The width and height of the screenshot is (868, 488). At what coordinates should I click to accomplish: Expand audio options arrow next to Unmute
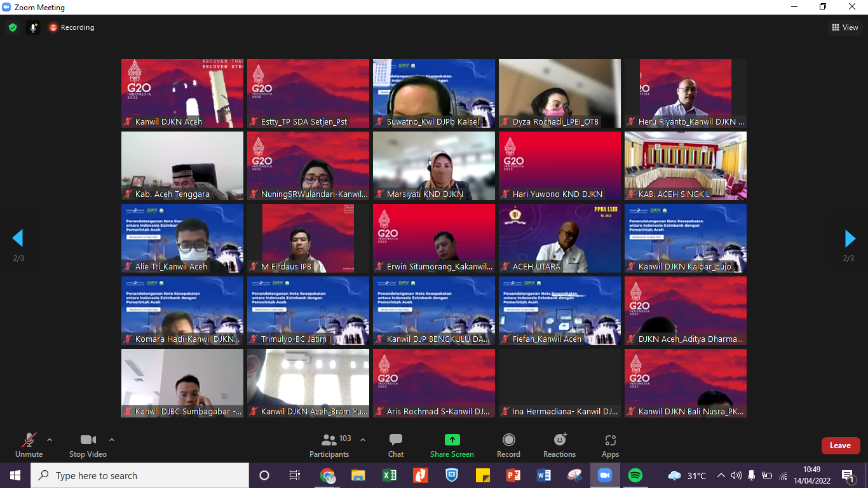[50, 440]
